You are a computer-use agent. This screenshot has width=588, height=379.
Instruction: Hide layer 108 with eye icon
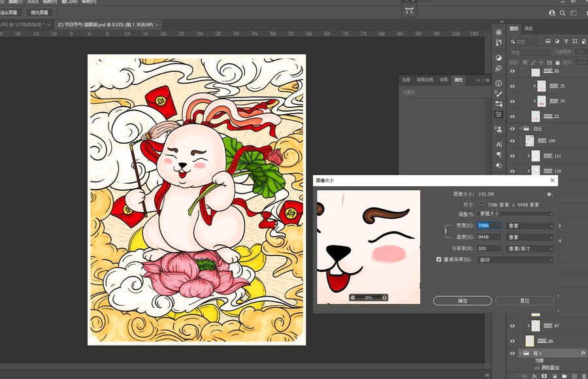513,140
